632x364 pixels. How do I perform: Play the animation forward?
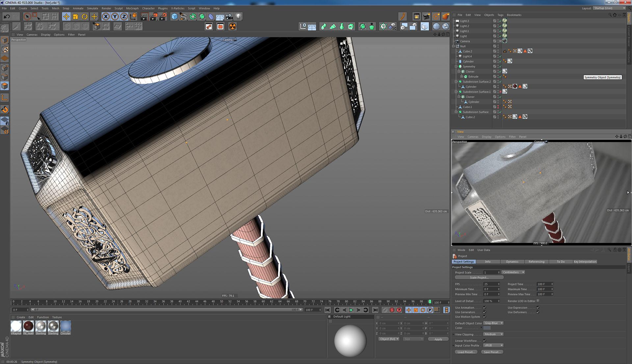(x=351, y=310)
